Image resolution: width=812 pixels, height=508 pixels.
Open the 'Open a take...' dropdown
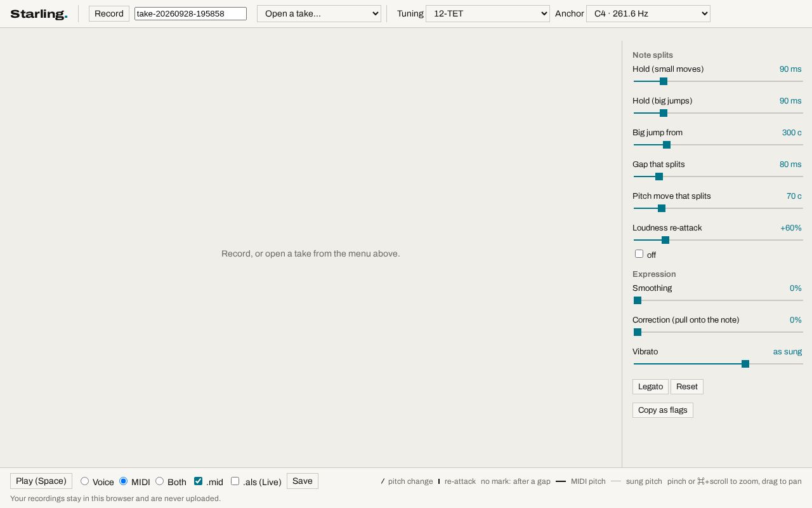(x=319, y=14)
